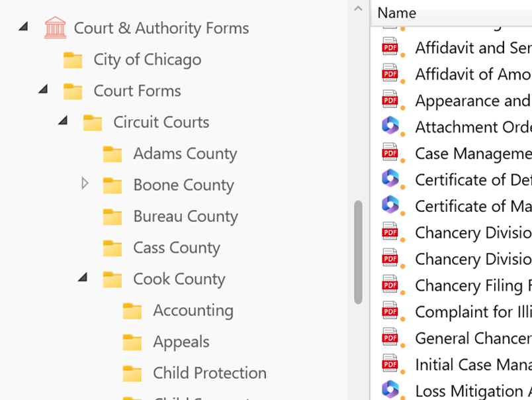Select the Microsoft 365 icon beside Loss Mitigation
Viewport: 532px width, 400px height.
pyautogui.click(x=390, y=390)
